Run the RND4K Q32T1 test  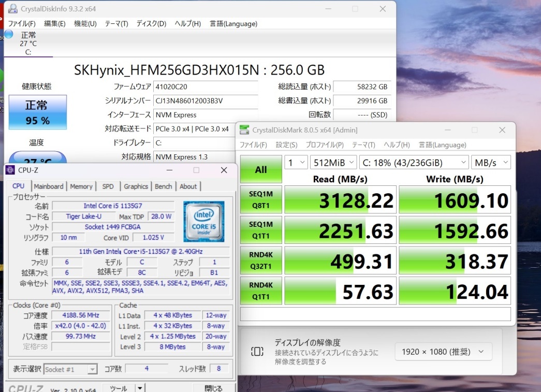pos(261,260)
